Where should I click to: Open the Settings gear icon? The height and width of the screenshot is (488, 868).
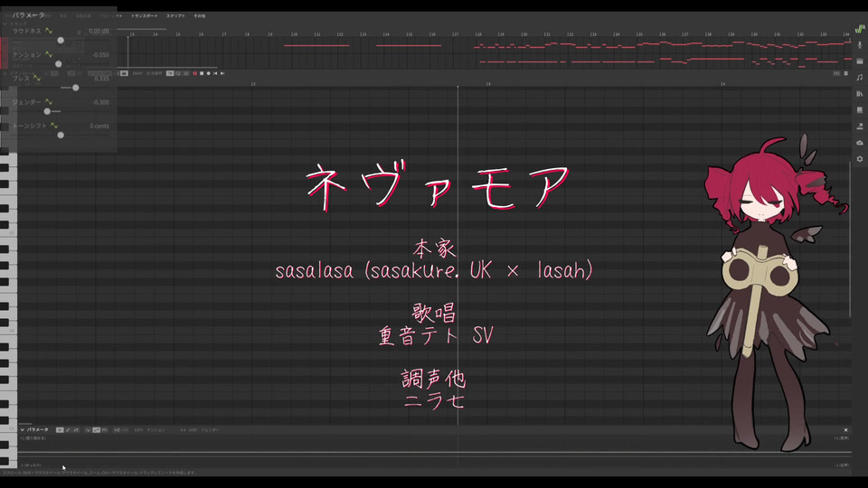pos(860,159)
